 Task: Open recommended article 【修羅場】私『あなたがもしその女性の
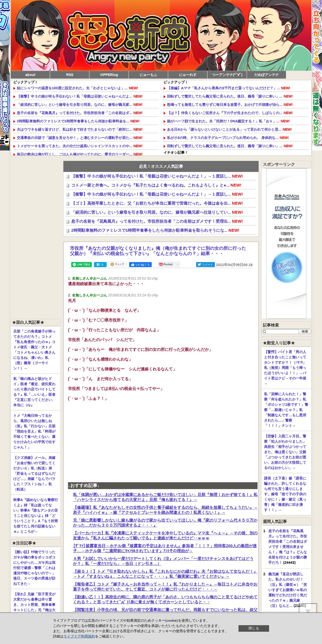click(165, 510)
